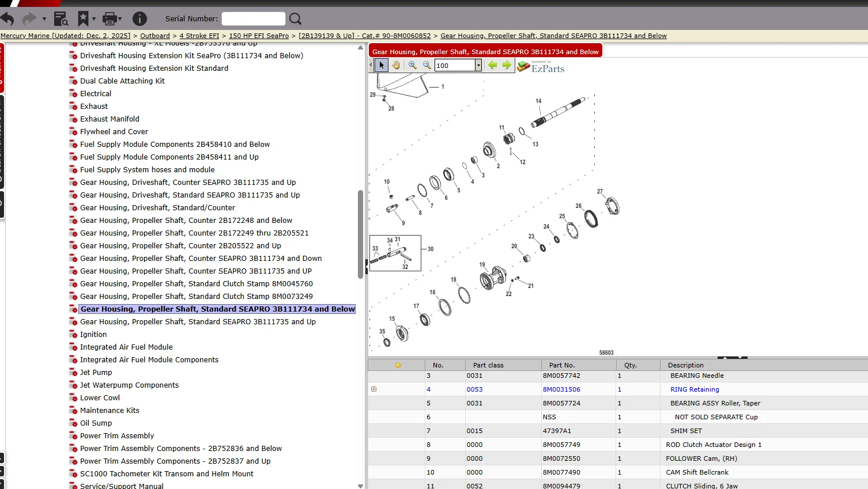Open the Power Trim Assembly entry
The image size is (868, 489).
117,435
